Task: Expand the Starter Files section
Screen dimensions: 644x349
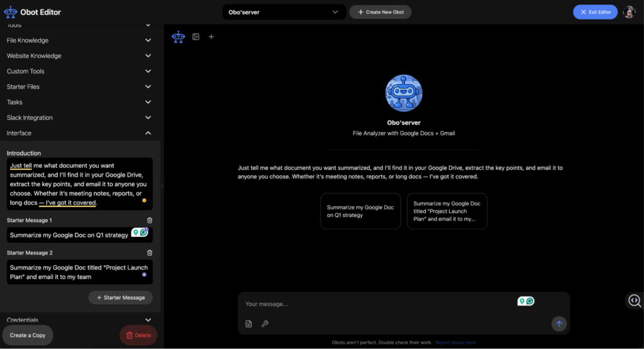Action: pos(79,87)
